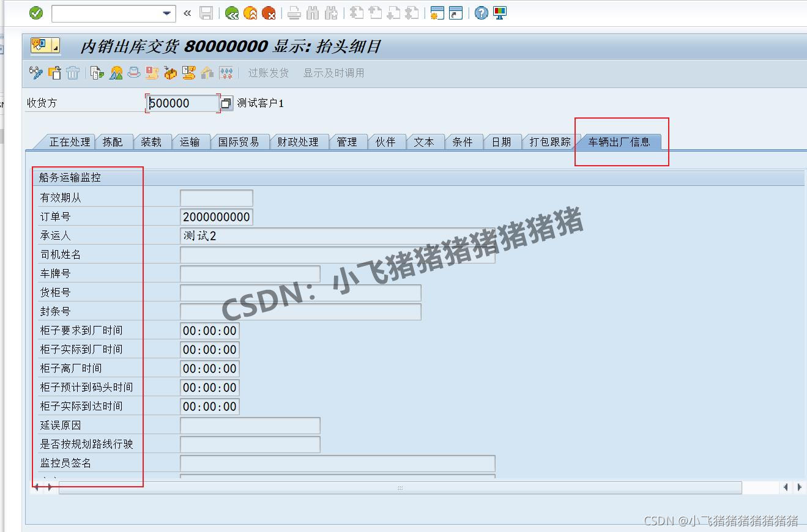Open Customize Local Layout monitor icon
This screenshot has width=807, height=532.
coord(500,13)
